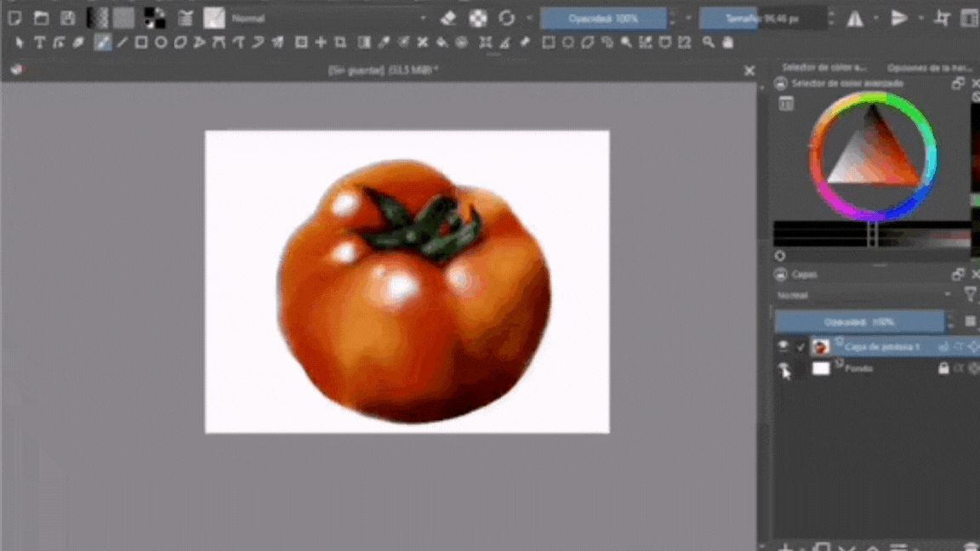The height and width of the screenshot is (551, 980).
Task: Click the eraser mode icon in the top toolbar
Action: pos(448,17)
